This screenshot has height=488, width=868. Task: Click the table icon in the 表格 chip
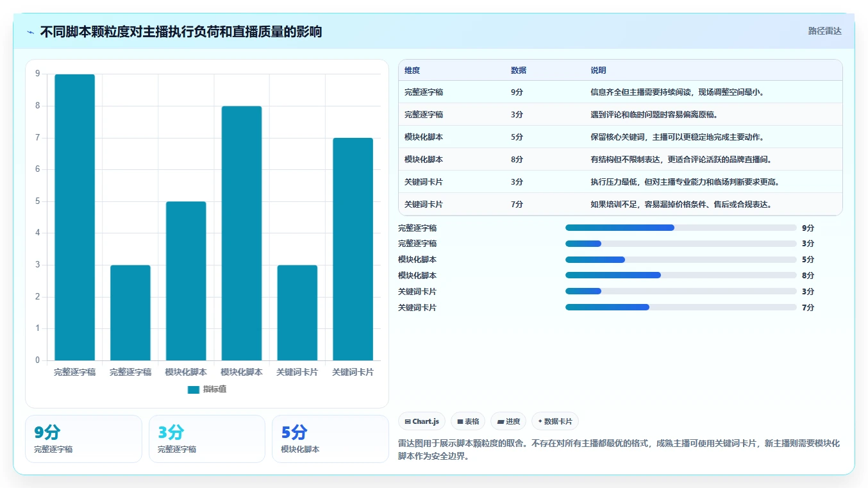click(x=460, y=421)
